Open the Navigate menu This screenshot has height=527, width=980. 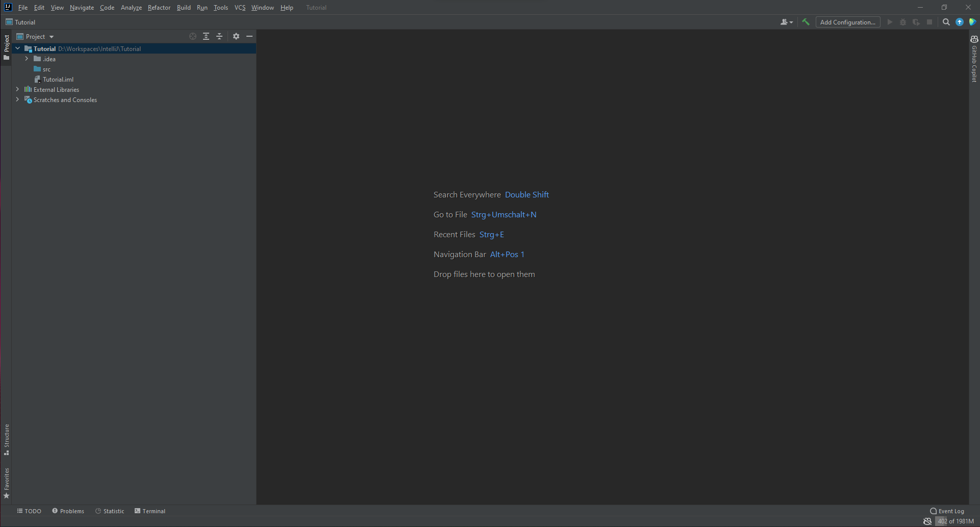[x=82, y=8]
